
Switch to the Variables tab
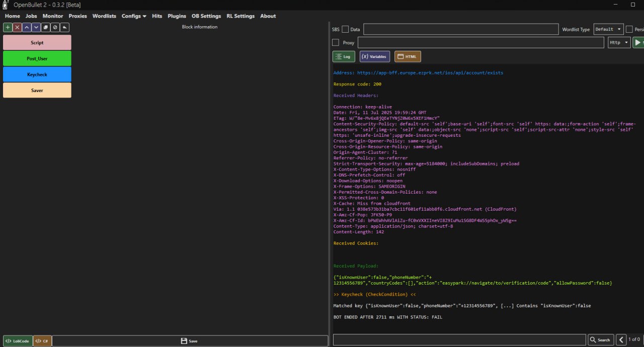click(x=374, y=57)
